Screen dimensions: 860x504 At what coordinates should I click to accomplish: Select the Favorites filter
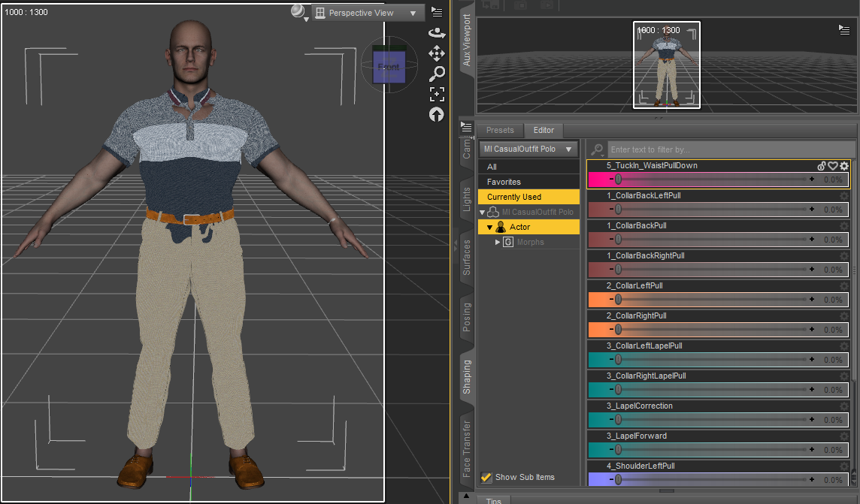pyautogui.click(x=504, y=182)
